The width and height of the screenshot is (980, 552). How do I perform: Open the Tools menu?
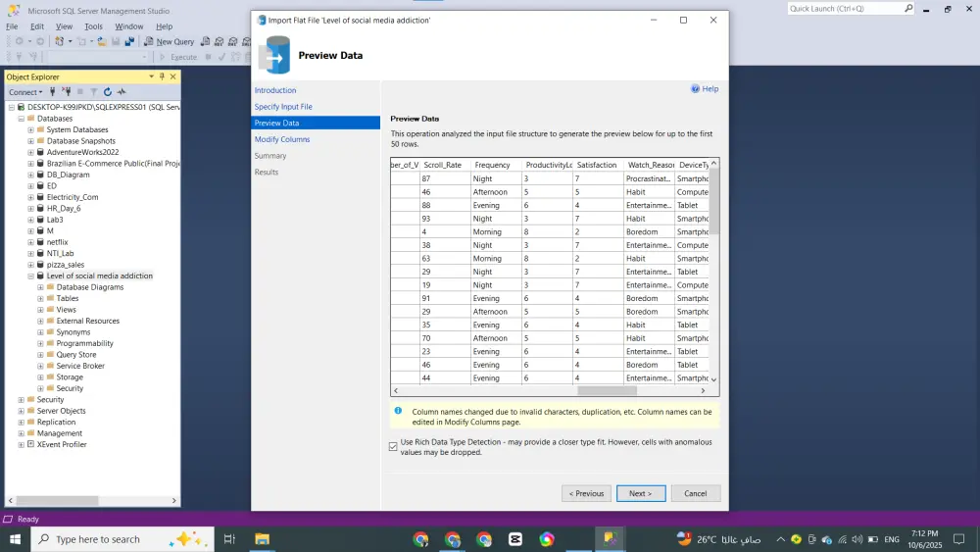93,26
